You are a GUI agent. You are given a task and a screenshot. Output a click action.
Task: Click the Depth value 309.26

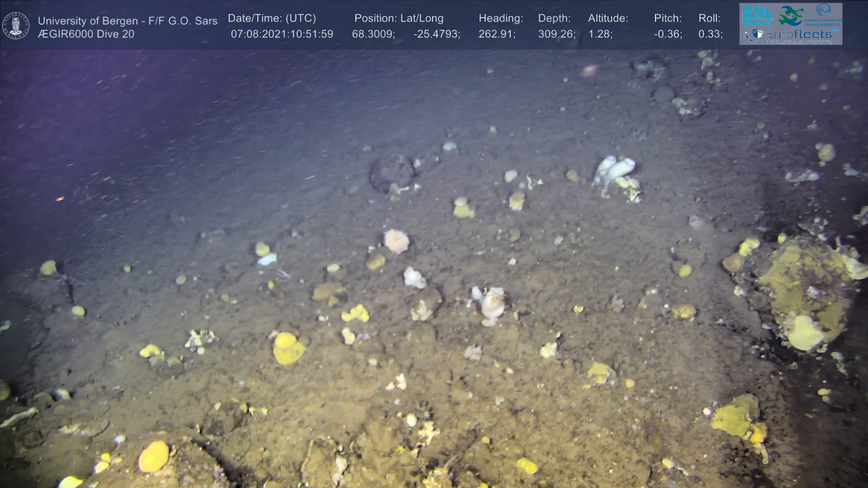pos(556,34)
